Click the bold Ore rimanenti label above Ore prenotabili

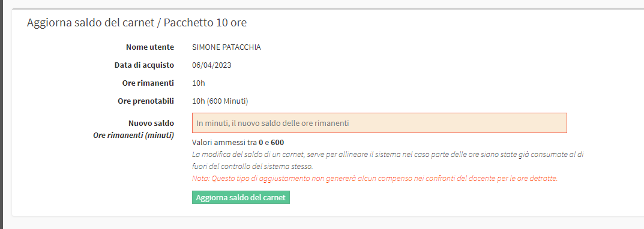[148, 83]
